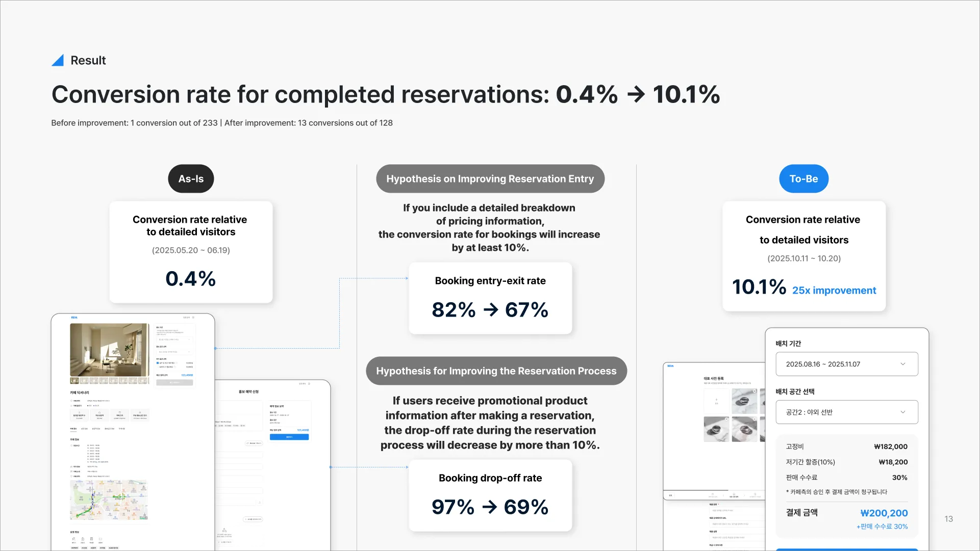Click the arrow between 97% and 69%
This screenshot has height=551, width=980.
point(489,507)
